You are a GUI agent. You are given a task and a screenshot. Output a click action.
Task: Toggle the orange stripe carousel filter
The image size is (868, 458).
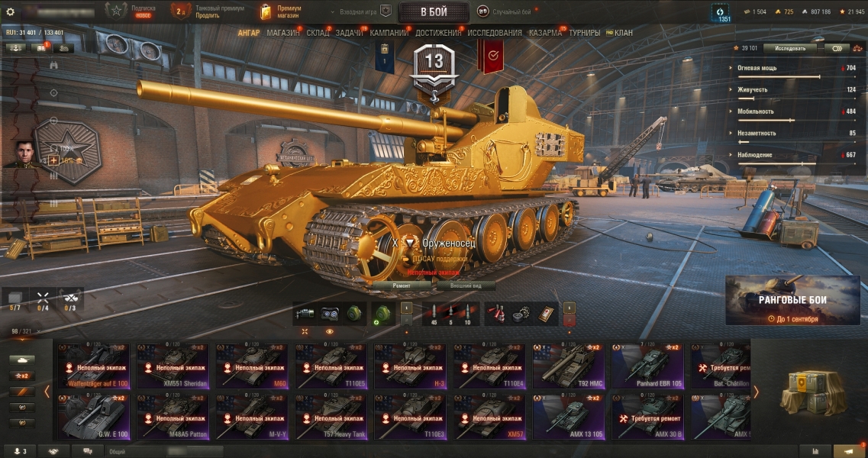click(22, 391)
